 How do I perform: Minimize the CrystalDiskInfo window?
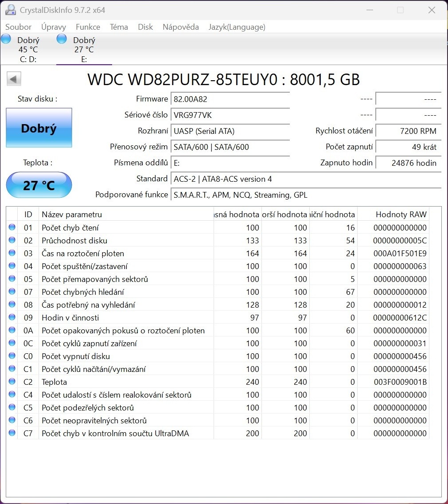click(x=370, y=10)
